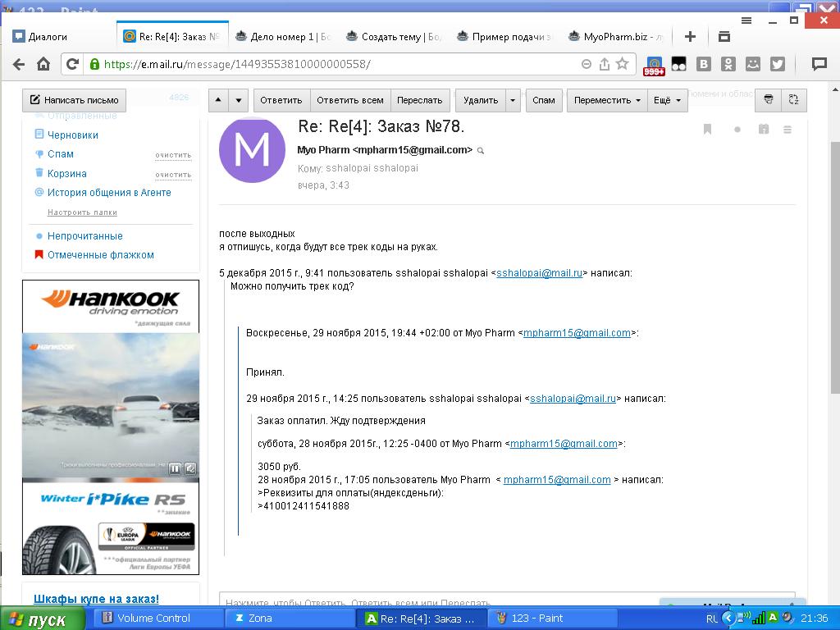
Task: Open the Ещё dropdown menu
Action: [666, 100]
